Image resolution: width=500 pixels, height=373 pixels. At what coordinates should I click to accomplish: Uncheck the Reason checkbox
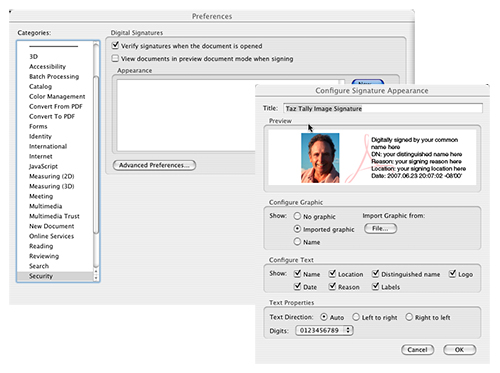pyautogui.click(x=332, y=286)
